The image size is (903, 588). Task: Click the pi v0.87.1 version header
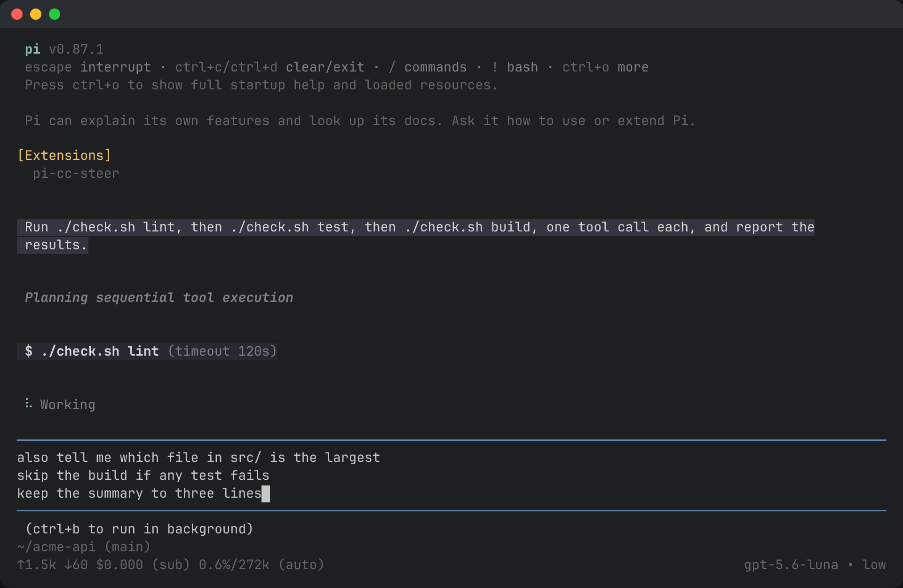point(64,49)
